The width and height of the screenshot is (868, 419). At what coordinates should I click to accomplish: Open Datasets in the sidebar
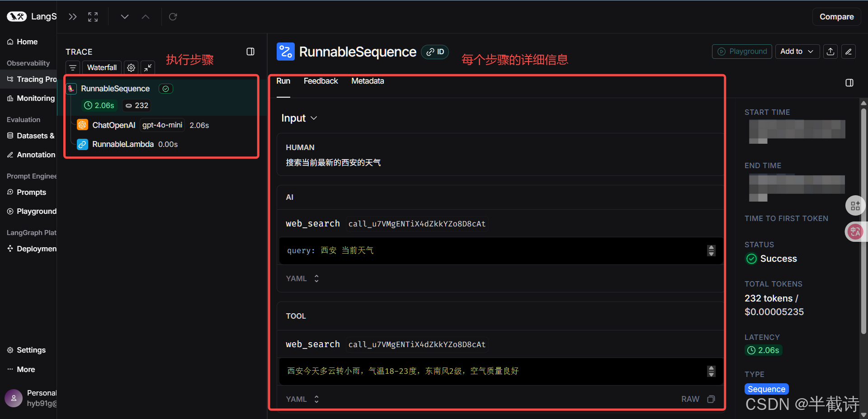coord(31,136)
